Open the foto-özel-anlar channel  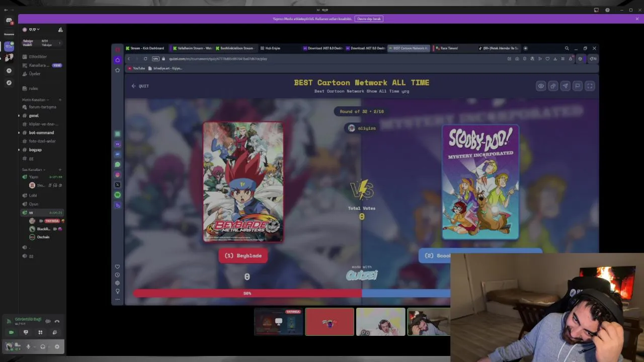click(x=42, y=141)
